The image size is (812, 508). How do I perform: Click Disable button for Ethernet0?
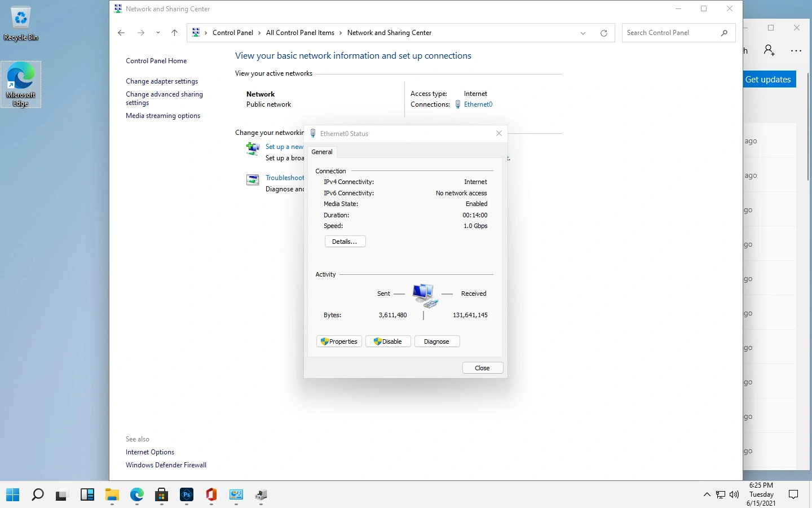[388, 341]
